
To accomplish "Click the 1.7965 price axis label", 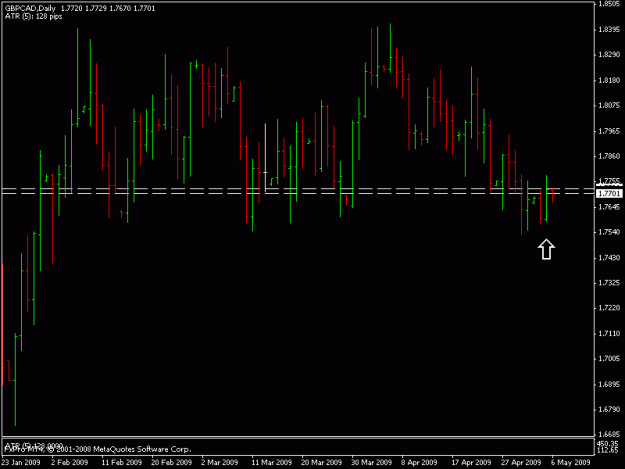I will [609, 131].
